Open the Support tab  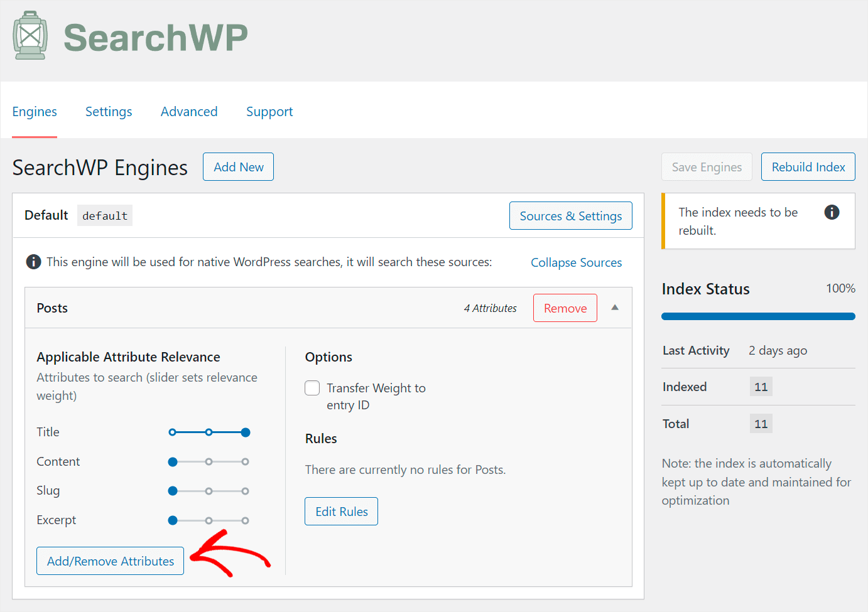click(x=269, y=112)
